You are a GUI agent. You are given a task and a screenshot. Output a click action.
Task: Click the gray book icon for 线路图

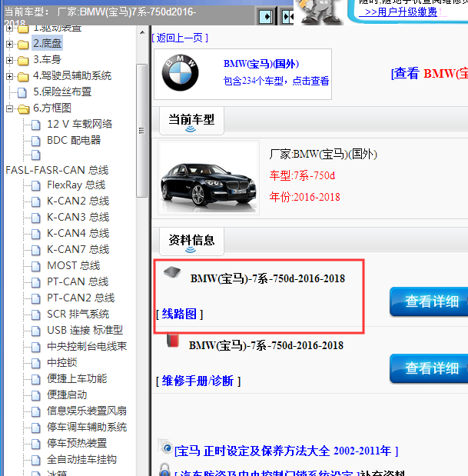tap(172, 272)
